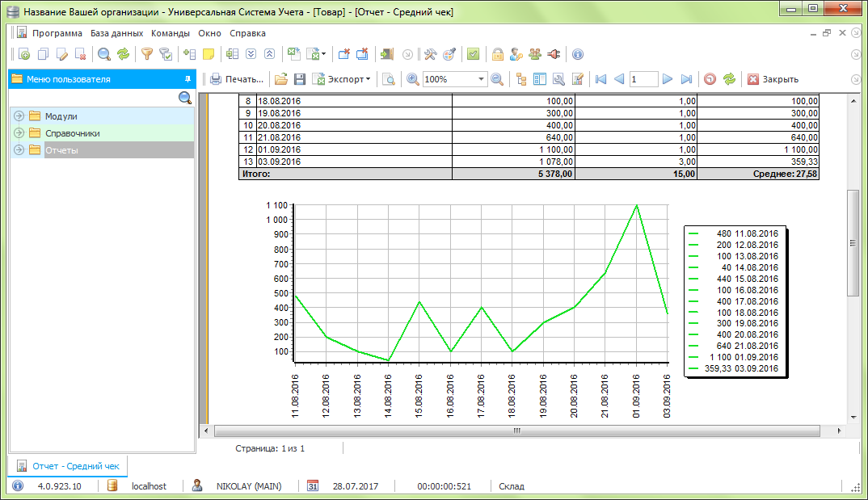
Task: Click the padlock icon in main toolbar
Action: click(498, 55)
